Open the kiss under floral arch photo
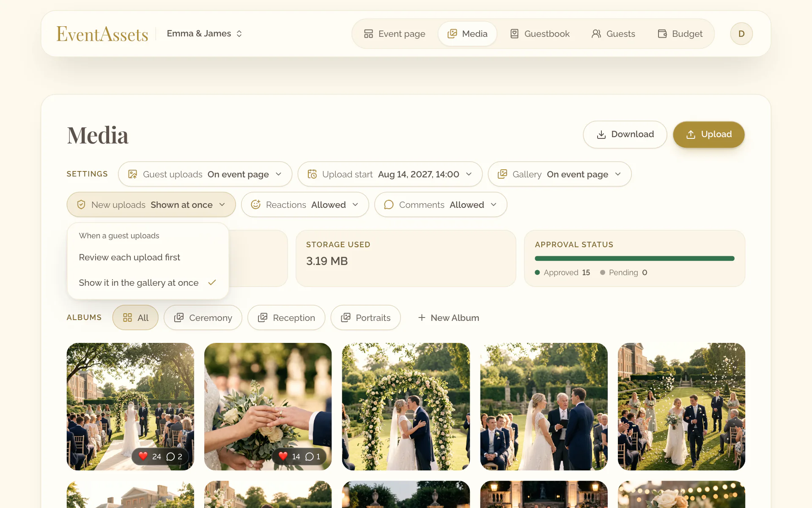This screenshot has width=812, height=508. 406,406
